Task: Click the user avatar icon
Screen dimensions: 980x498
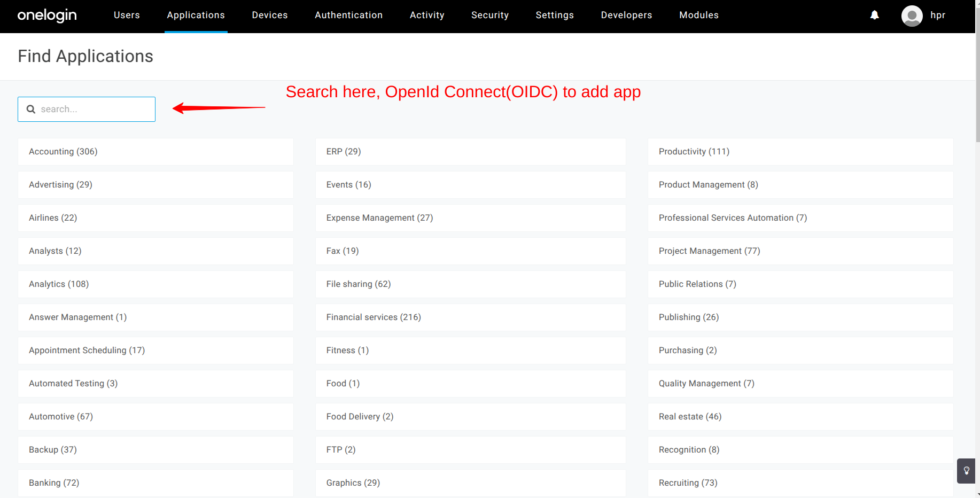Action: click(912, 15)
